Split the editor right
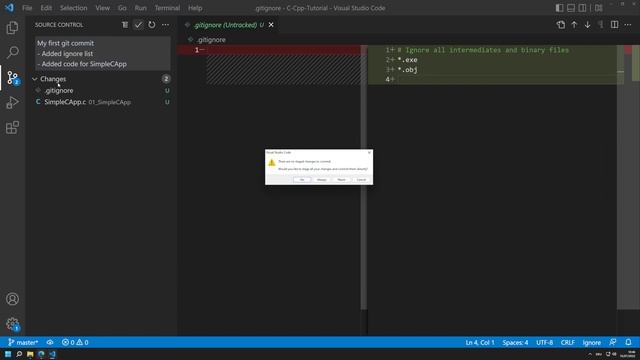The image size is (640, 360). point(614,25)
